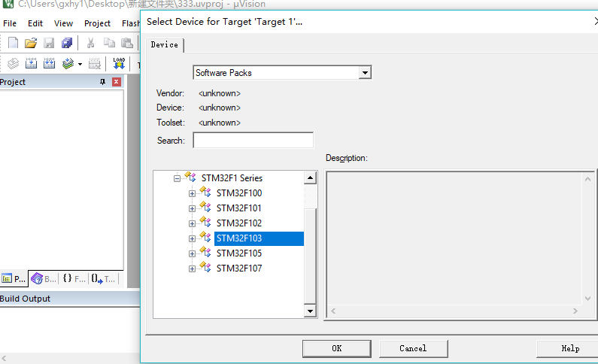Click the OK button
Screen dimensions: 598x364
(337, 348)
